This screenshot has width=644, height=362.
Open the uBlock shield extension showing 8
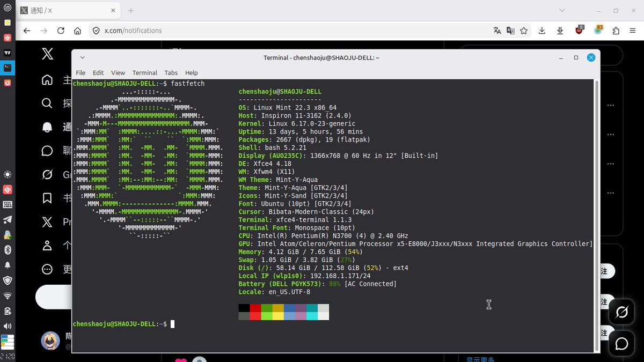click(579, 30)
